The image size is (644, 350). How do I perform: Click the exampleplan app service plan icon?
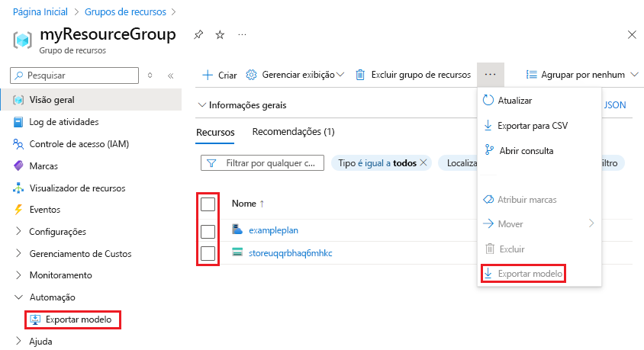237,229
